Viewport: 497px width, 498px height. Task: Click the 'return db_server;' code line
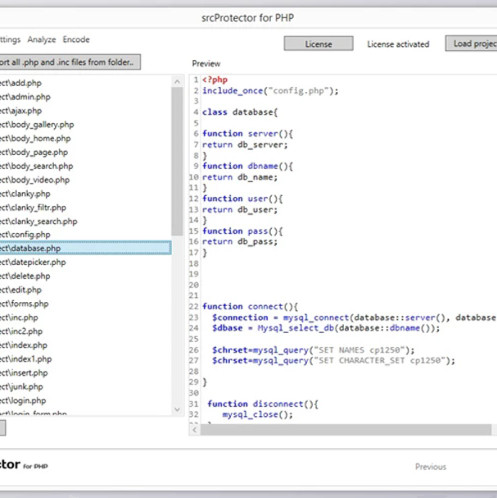[x=245, y=145]
